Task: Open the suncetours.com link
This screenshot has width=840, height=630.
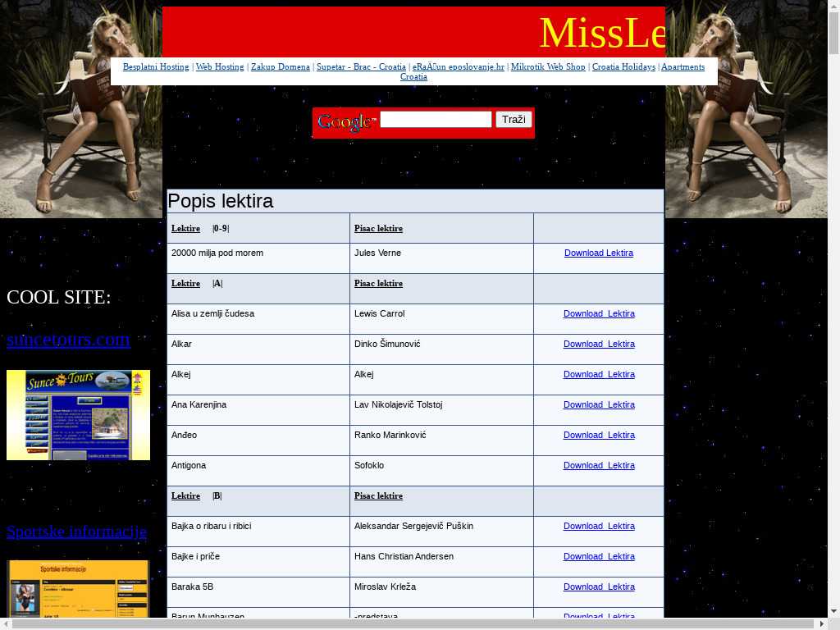Action: (x=68, y=340)
